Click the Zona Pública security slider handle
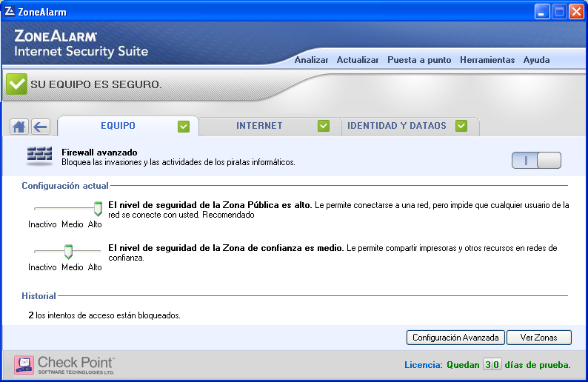 click(98, 209)
